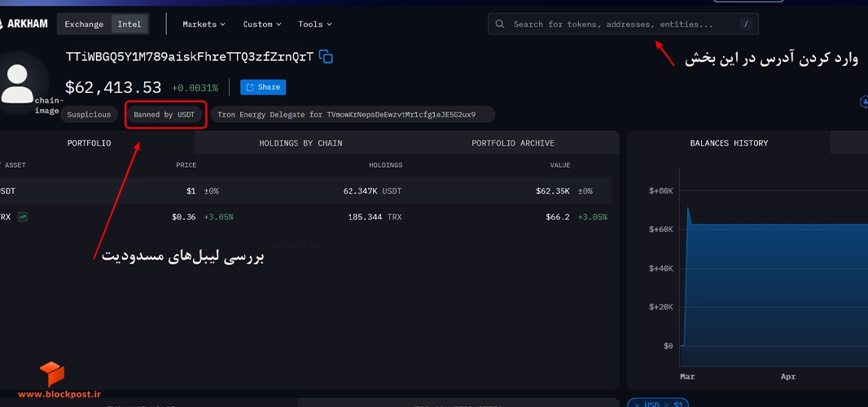Expand the Custom dropdown
The height and width of the screenshot is (407, 868).
point(262,24)
